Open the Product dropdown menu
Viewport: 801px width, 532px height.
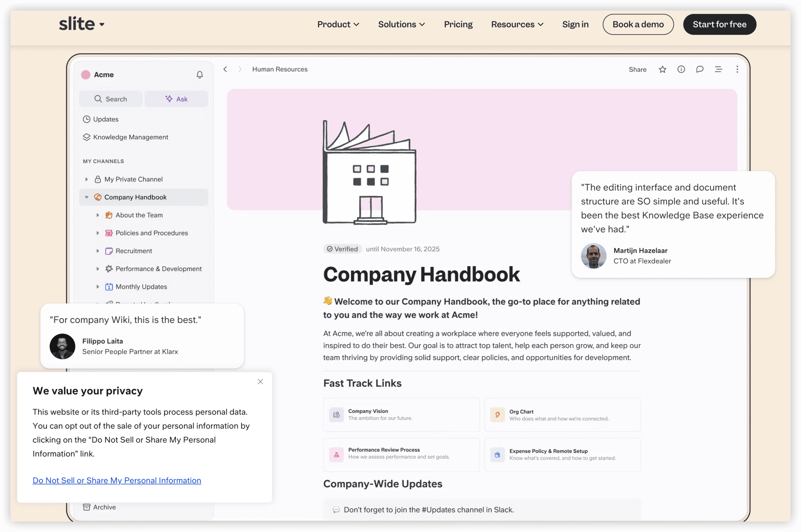[x=338, y=24]
